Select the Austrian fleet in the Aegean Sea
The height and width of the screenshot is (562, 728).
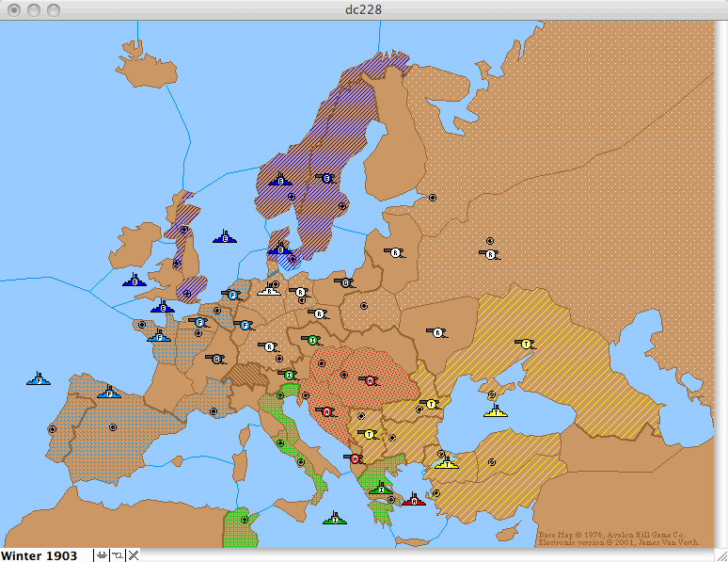414,500
